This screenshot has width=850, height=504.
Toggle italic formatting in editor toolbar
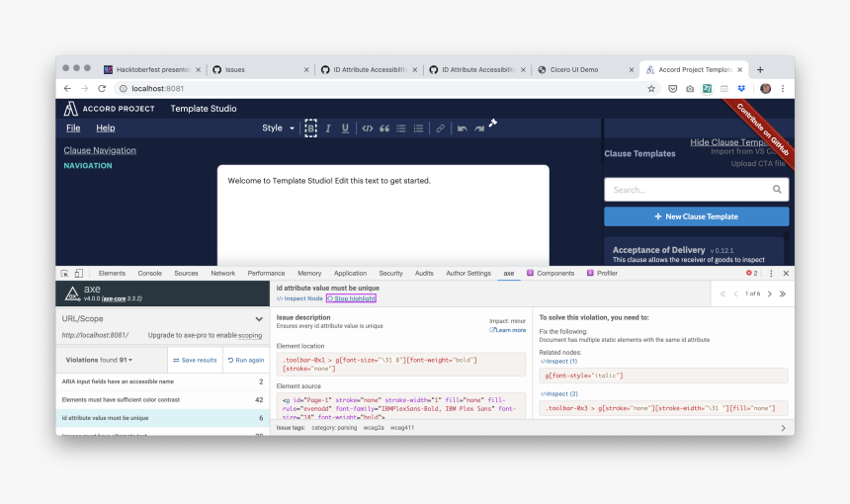click(329, 128)
